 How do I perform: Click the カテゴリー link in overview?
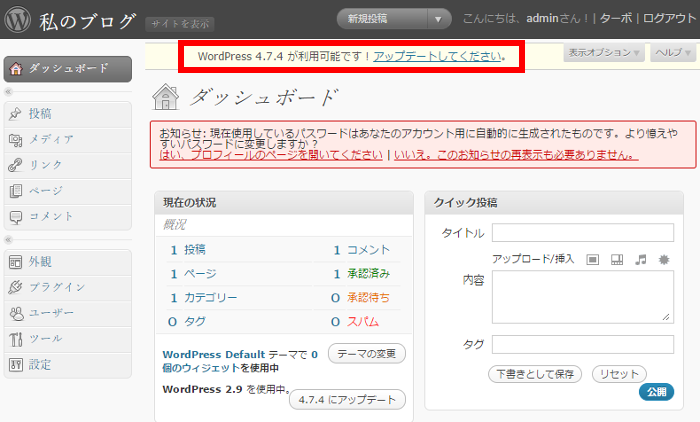coord(211,298)
